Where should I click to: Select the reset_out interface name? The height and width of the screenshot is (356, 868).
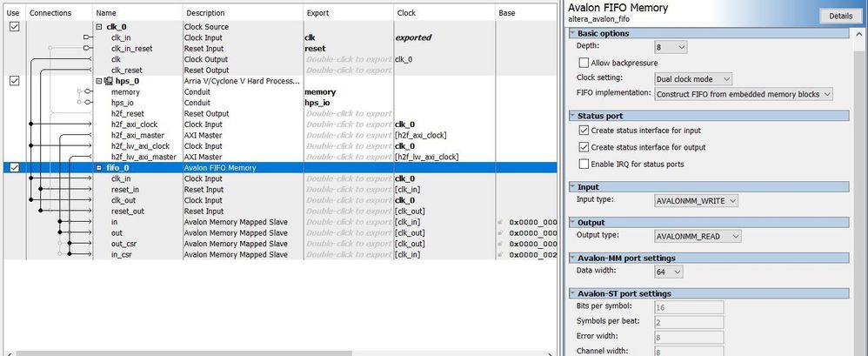(x=127, y=211)
